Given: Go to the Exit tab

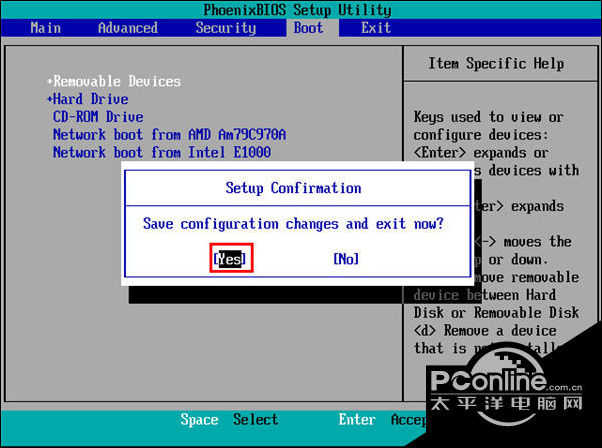Looking at the screenshot, I should (376, 28).
